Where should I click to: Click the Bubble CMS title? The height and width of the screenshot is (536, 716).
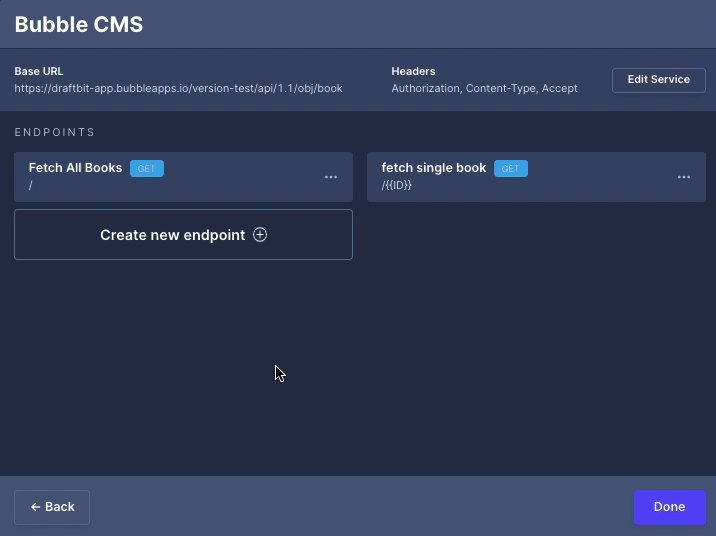[x=79, y=24]
